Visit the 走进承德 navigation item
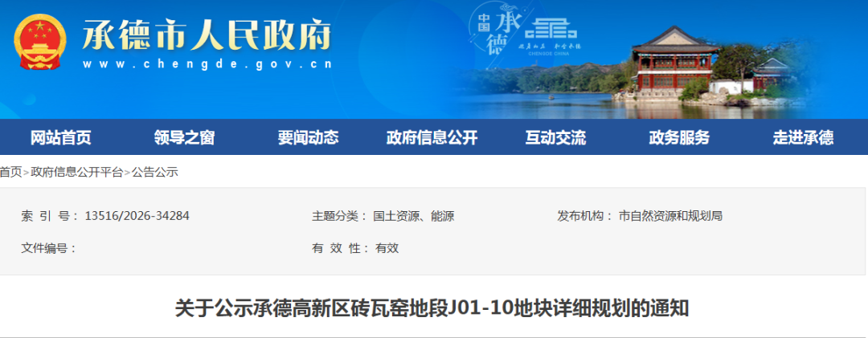The height and width of the screenshot is (338, 868). 803,138
